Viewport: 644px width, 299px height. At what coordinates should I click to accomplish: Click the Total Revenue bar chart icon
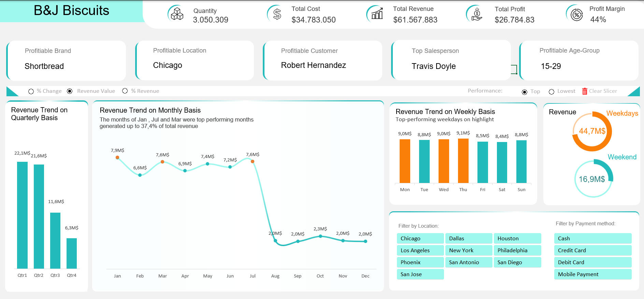377,14
